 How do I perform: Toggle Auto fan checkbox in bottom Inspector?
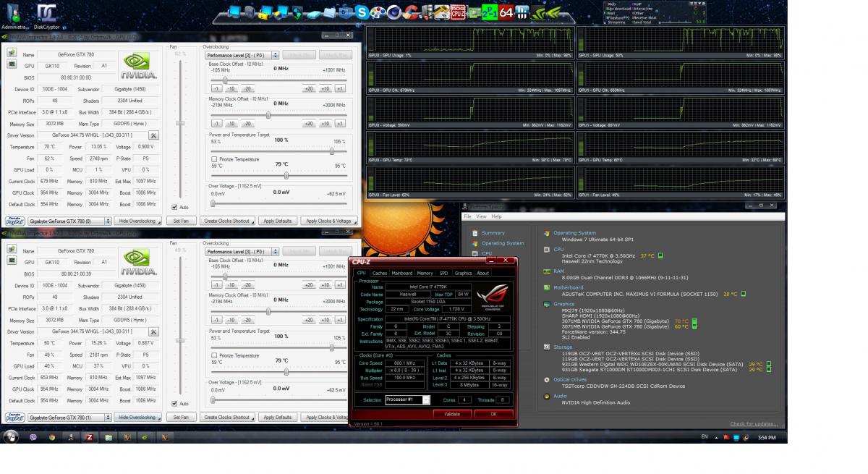174,403
